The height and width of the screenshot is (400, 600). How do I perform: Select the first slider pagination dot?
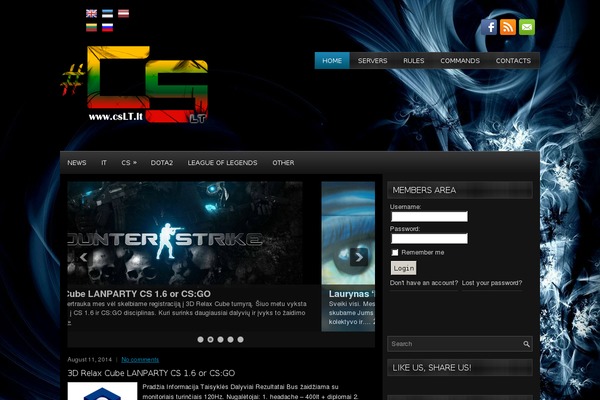point(201,340)
